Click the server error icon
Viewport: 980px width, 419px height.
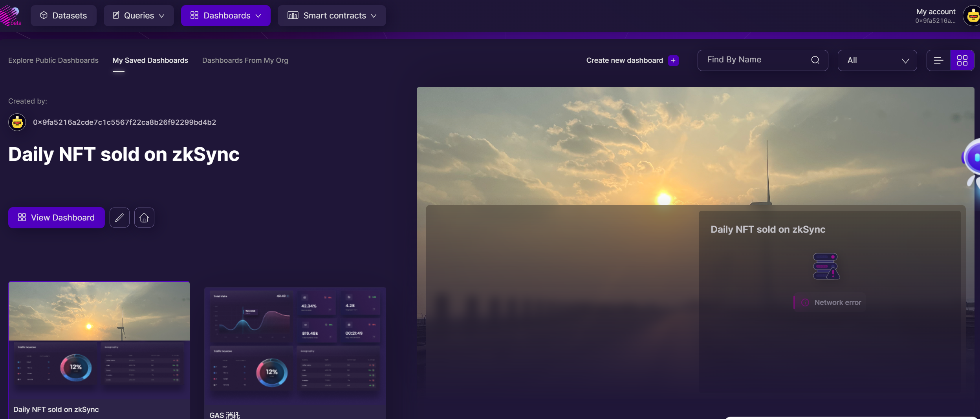[826, 266]
